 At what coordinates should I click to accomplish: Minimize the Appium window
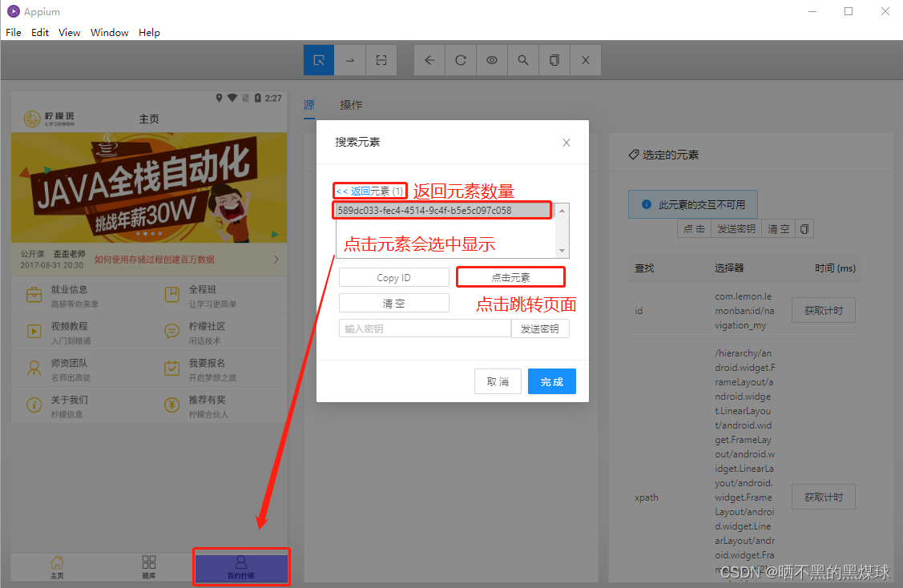[x=812, y=11]
